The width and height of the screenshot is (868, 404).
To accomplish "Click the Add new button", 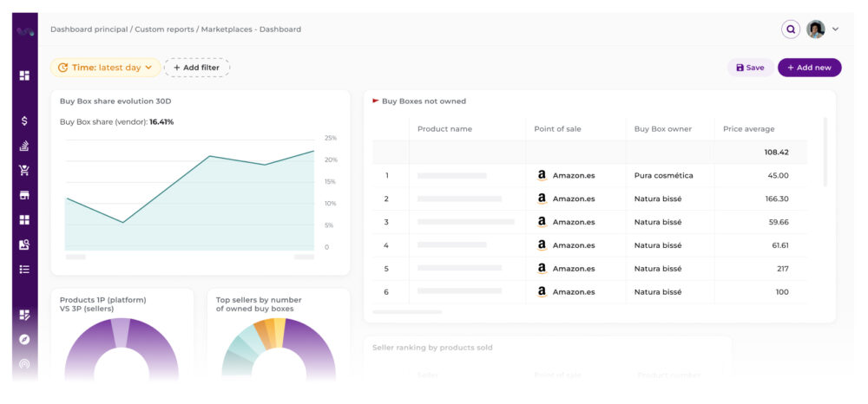I will pyautogui.click(x=809, y=68).
